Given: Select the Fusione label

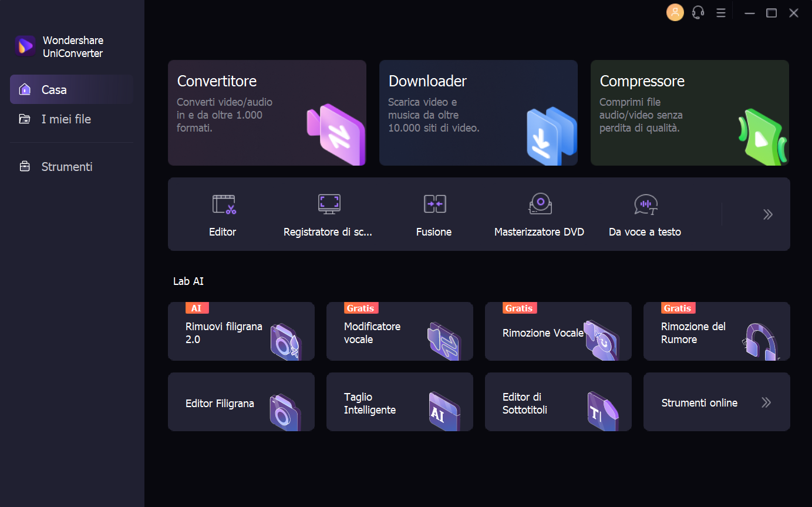Looking at the screenshot, I should pos(434,232).
